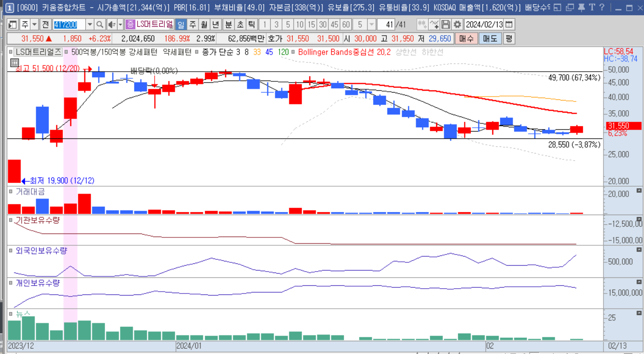Click the 하한선 legend label
The height and width of the screenshot is (354, 644).
click(432, 52)
